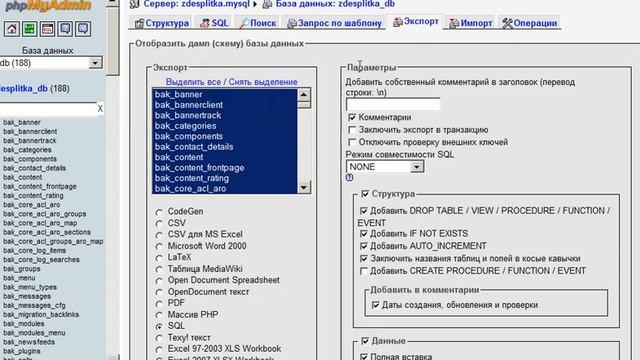Open bak_menu_types table in sidebar

pyautogui.click(x=30, y=287)
